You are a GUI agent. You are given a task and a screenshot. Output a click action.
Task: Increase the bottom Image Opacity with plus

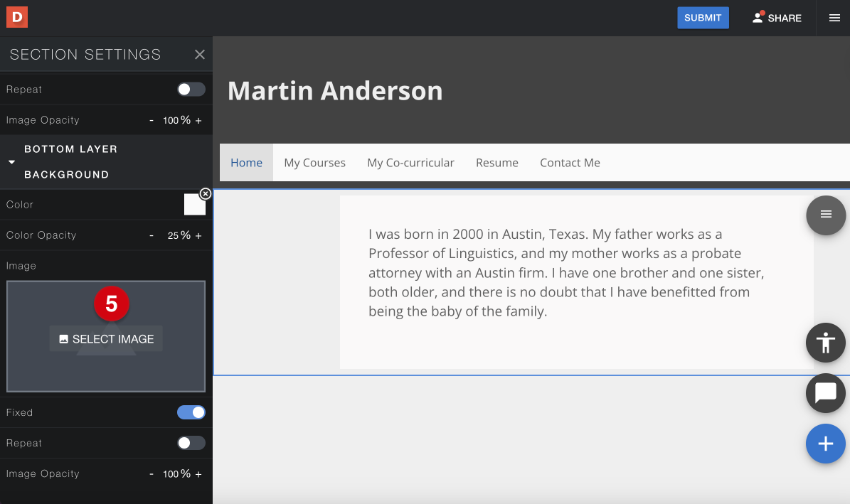click(x=198, y=473)
